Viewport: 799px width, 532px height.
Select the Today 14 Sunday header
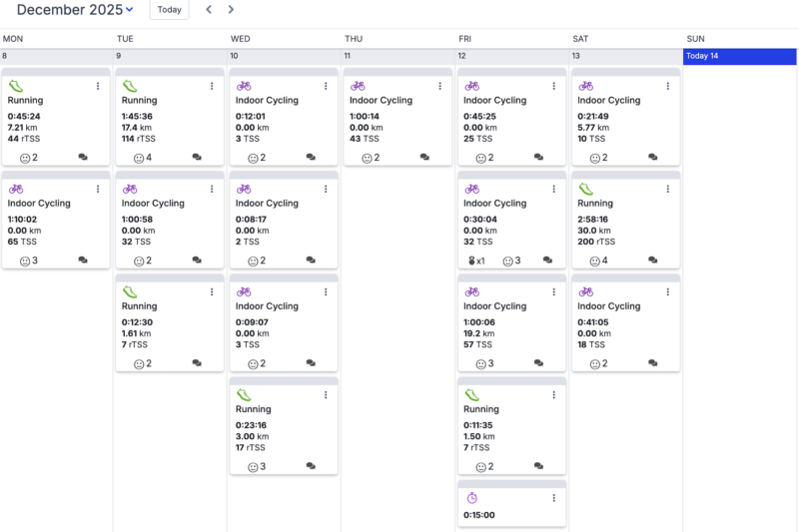pyautogui.click(x=739, y=57)
